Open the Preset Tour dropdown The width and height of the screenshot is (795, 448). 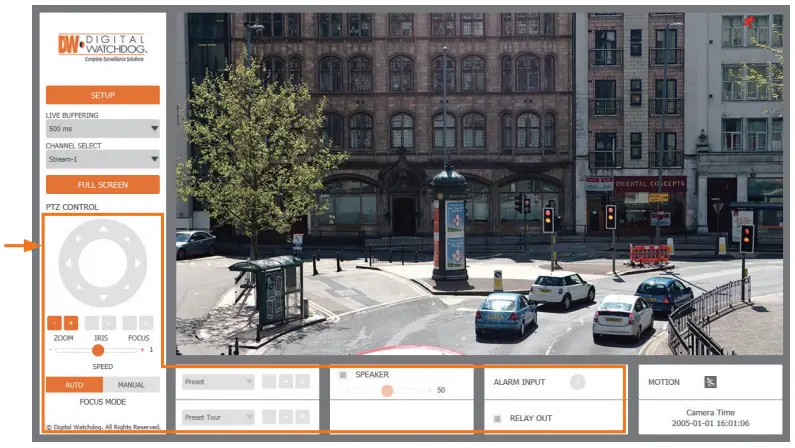click(218, 417)
